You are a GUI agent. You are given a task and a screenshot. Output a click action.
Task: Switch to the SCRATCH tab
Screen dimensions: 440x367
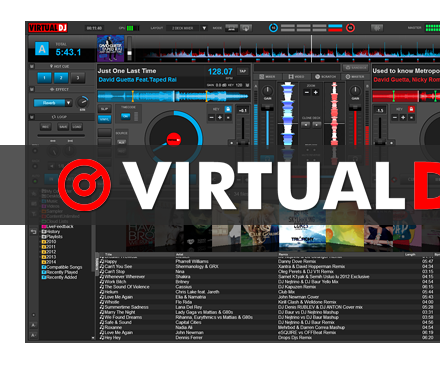(326, 77)
